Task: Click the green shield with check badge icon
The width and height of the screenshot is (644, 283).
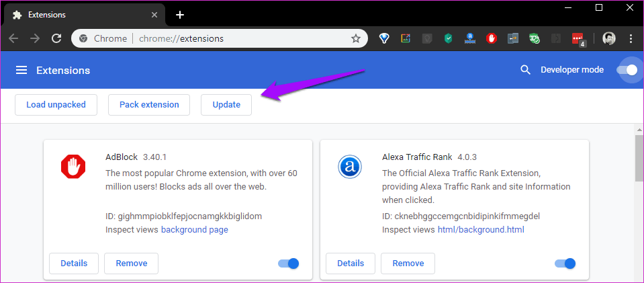Action: pyautogui.click(x=535, y=39)
